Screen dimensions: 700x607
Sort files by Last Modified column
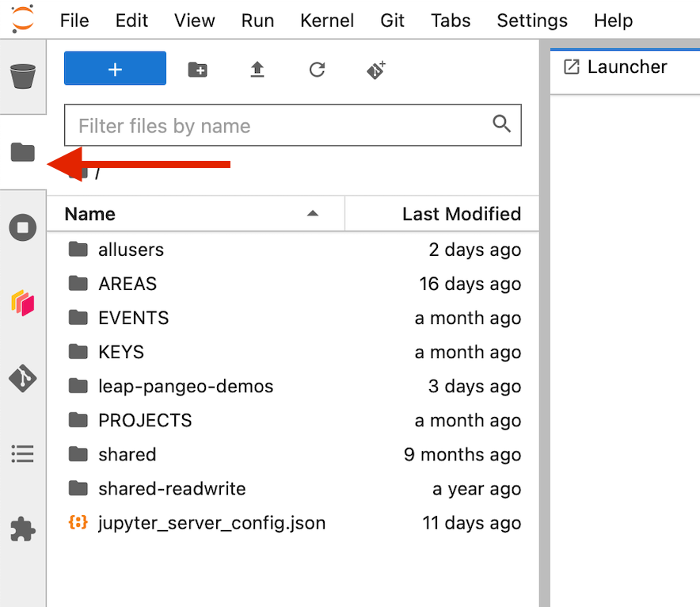pyautogui.click(x=461, y=214)
